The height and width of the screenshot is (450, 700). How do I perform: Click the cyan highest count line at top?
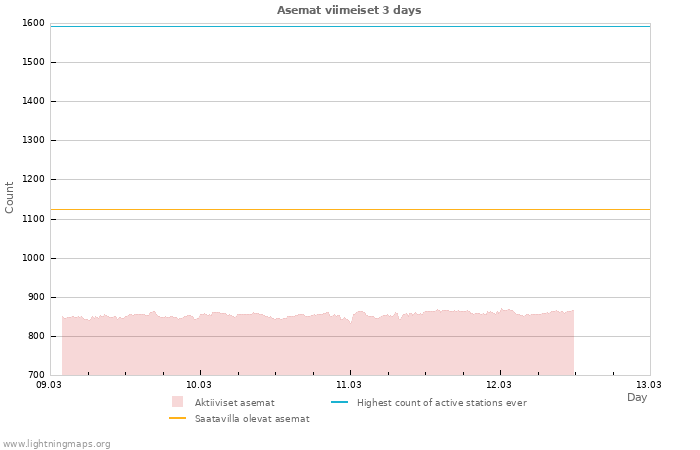pyautogui.click(x=349, y=26)
